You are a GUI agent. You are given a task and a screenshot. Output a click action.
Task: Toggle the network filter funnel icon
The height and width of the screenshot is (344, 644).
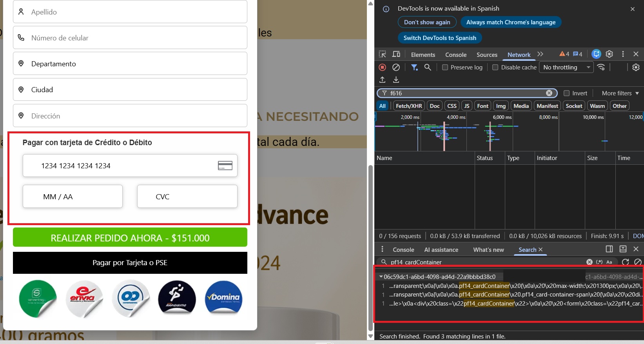[x=414, y=67]
